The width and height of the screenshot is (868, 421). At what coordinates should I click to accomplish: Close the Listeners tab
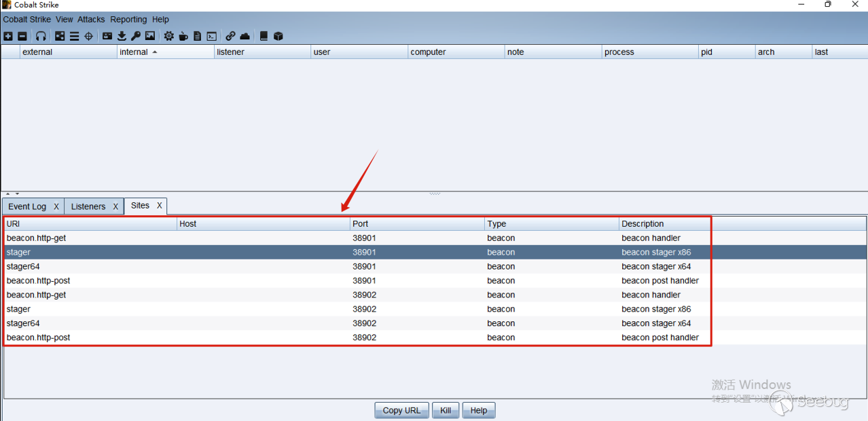(x=115, y=206)
